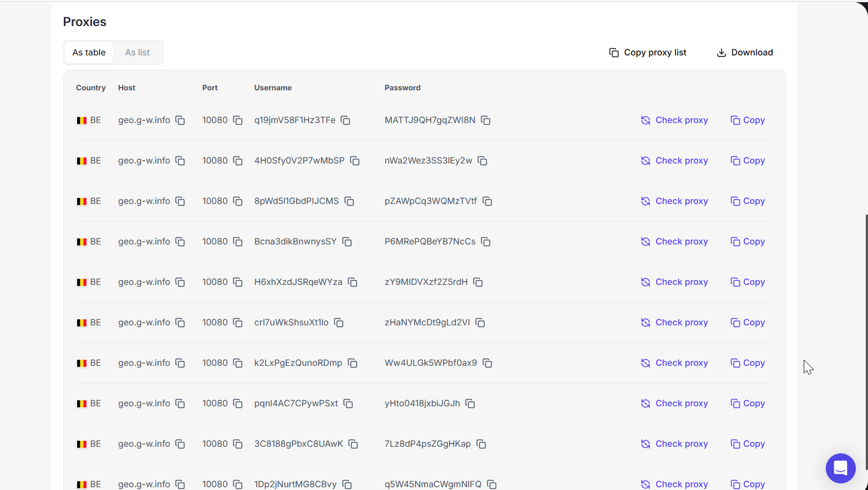Download the proxy list
The width and height of the screenshot is (868, 490).
(x=745, y=53)
